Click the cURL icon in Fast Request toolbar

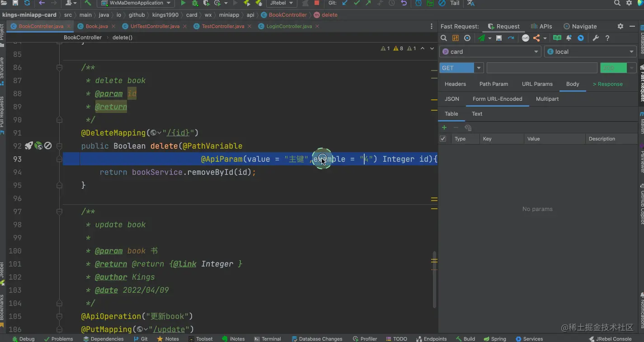click(525, 38)
